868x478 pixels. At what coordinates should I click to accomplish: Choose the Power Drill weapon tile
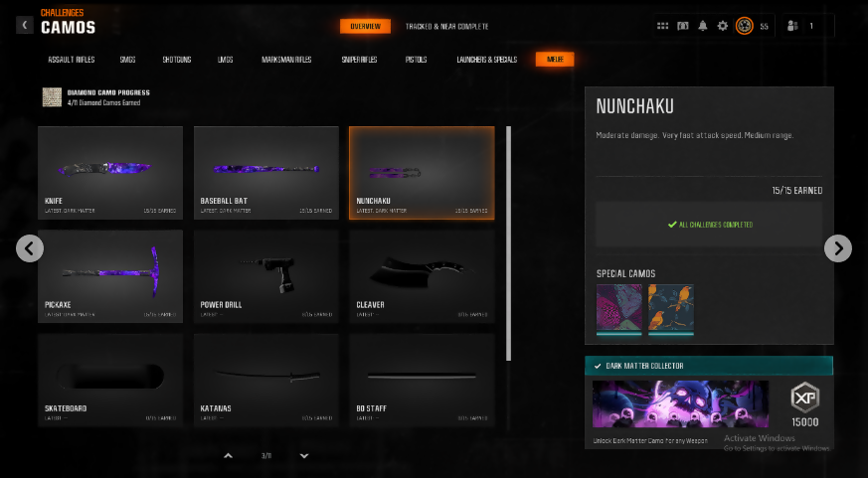pyautogui.click(x=266, y=275)
